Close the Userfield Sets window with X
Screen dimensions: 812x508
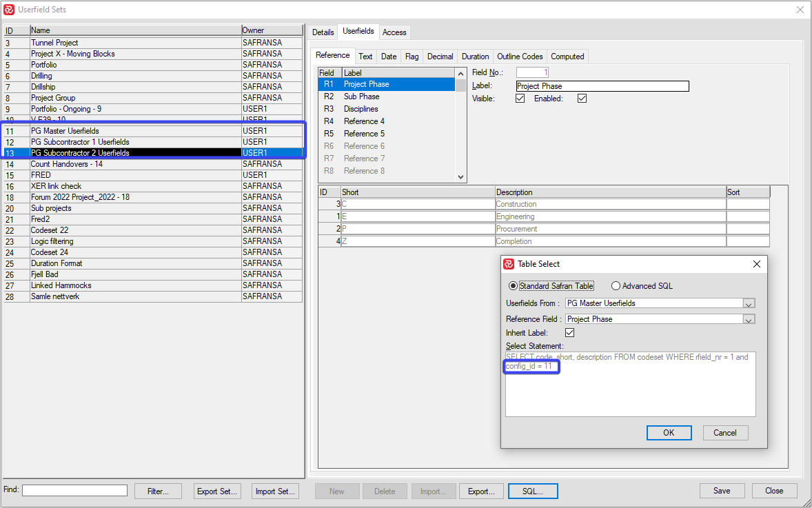point(800,10)
